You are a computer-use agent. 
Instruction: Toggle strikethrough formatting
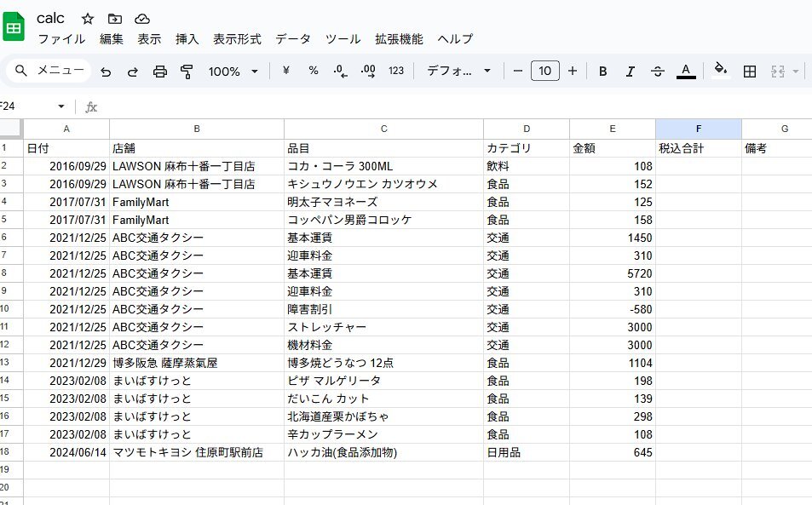[x=657, y=72]
